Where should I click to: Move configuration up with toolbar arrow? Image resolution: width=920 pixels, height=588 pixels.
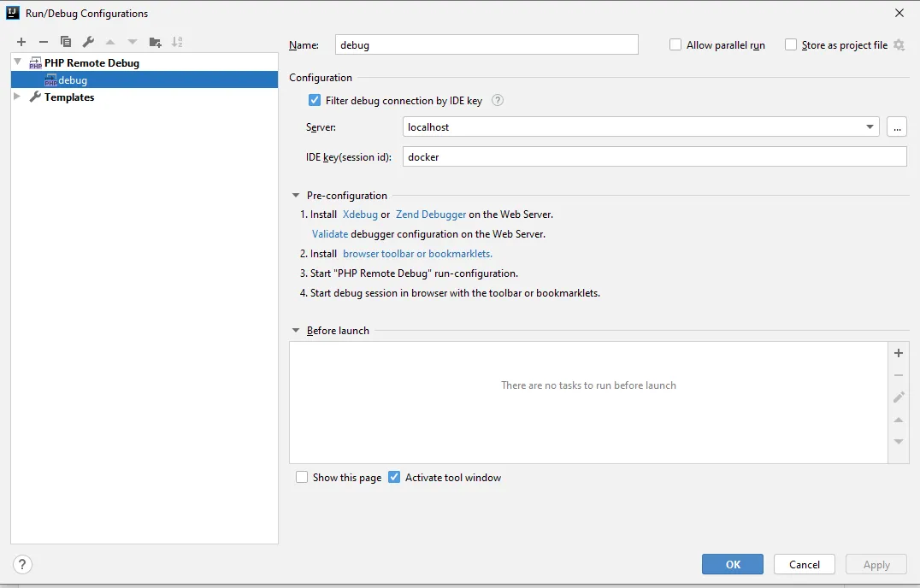(x=110, y=42)
